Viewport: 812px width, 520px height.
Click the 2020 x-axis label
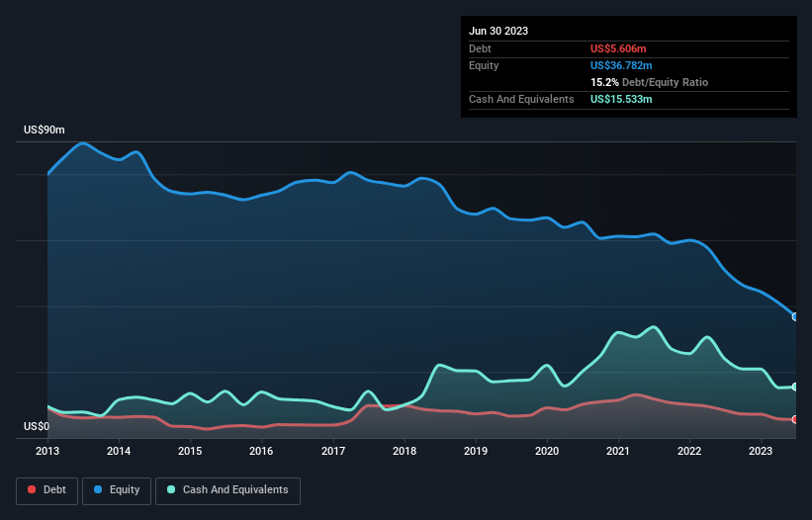547,451
